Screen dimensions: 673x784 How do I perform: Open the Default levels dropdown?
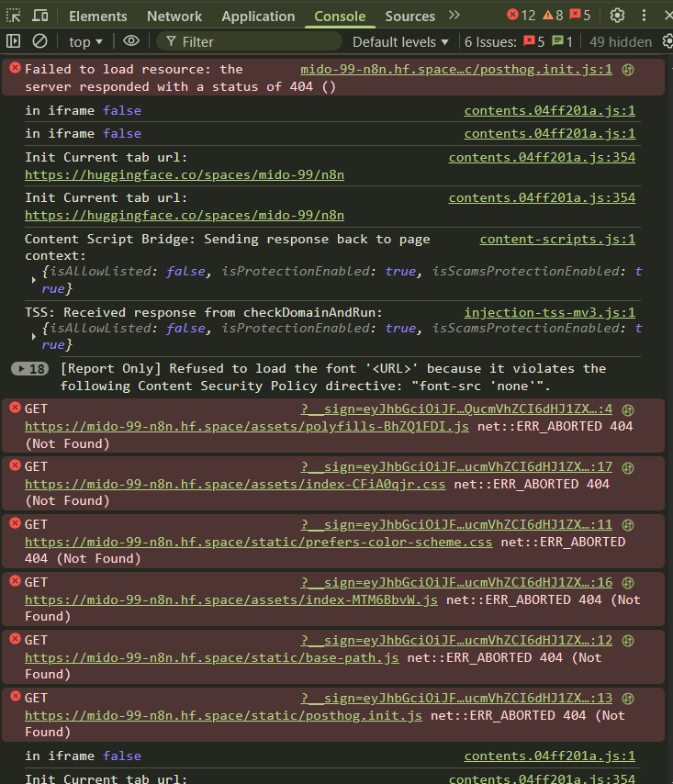click(400, 42)
